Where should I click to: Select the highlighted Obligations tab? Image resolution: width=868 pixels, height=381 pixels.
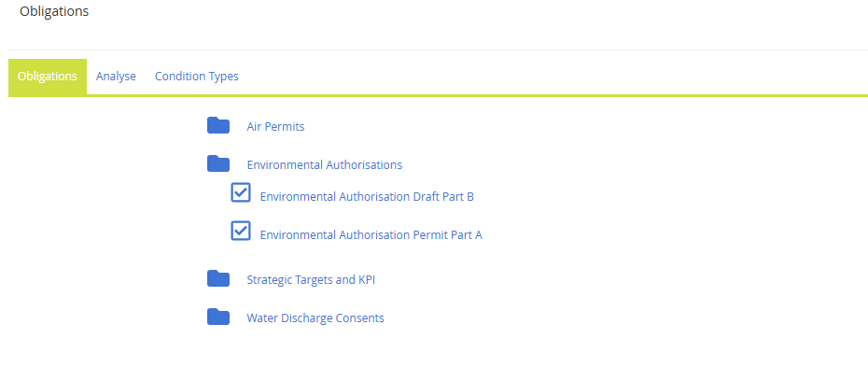click(x=48, y=77)
